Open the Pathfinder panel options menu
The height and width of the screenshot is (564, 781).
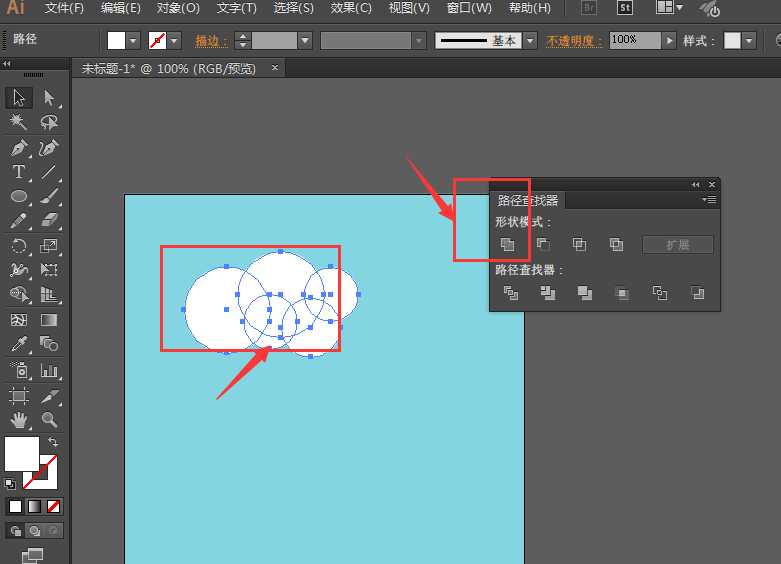[x=709, y=200]
